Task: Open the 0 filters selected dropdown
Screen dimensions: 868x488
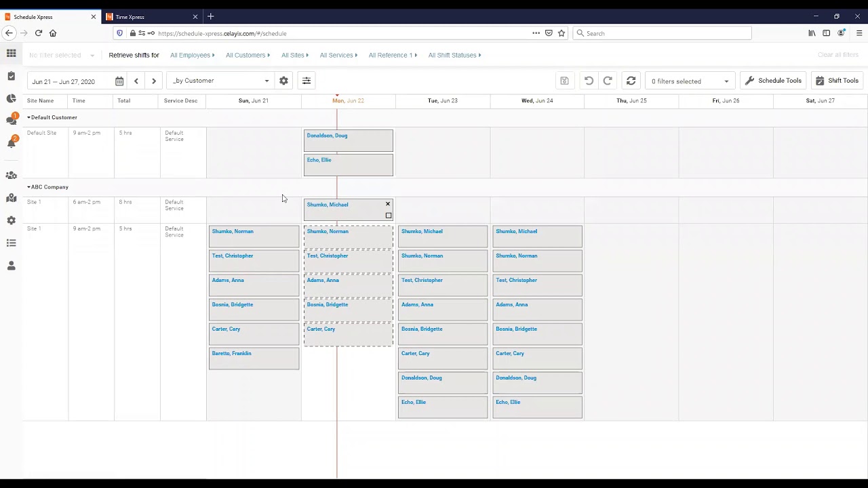Action: 690,81
